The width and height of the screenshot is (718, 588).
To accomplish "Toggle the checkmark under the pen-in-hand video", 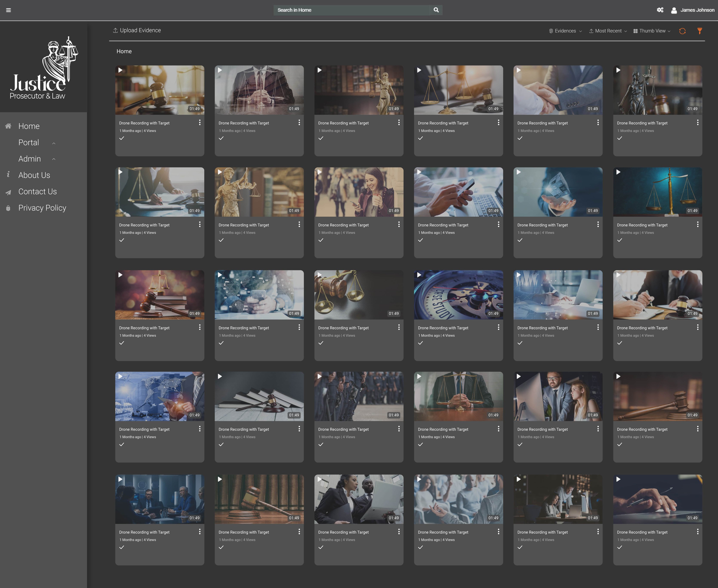I will click(619, 547).
